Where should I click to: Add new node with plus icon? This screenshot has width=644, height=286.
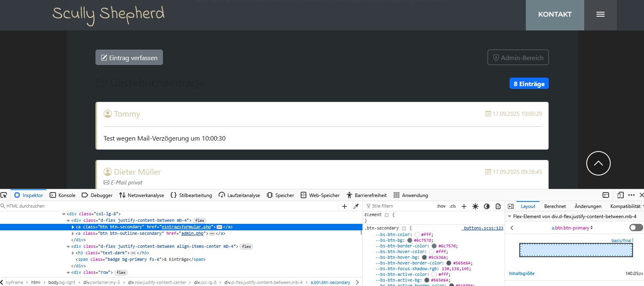click(x=345, y=206)
